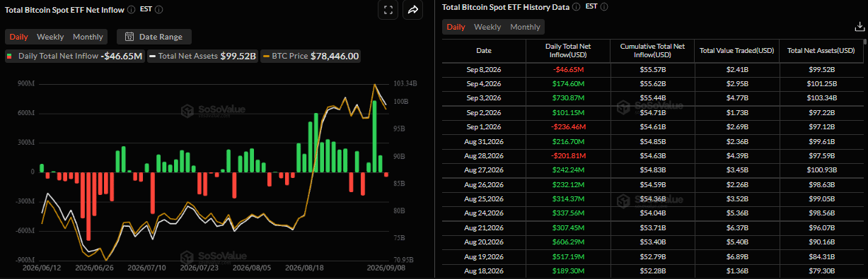Select the Aug 27,2026 row date
The width and height of the screenshot is (868, 279).
(x=484, y=170)
